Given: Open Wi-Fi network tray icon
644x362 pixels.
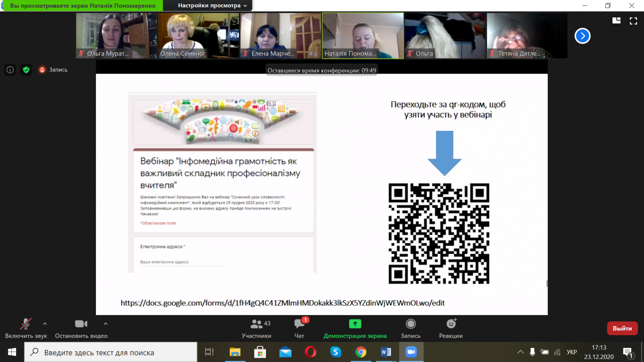Looking at the screenshot, I should coord(557,352).
